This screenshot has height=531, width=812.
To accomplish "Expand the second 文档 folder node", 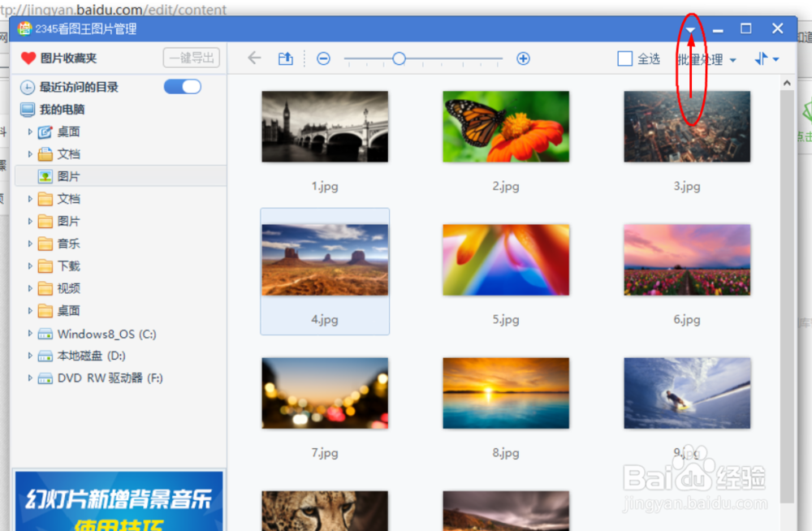I will click(30, 198).
